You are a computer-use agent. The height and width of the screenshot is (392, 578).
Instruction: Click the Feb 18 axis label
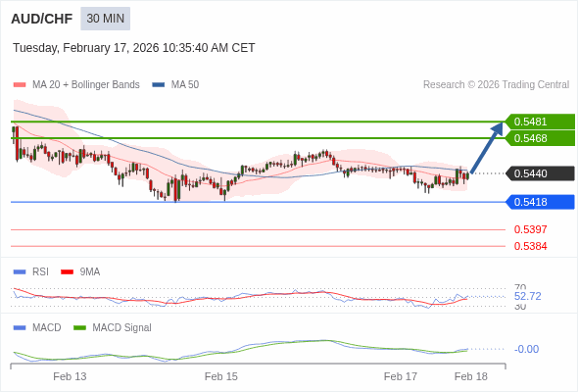(471, 376)
